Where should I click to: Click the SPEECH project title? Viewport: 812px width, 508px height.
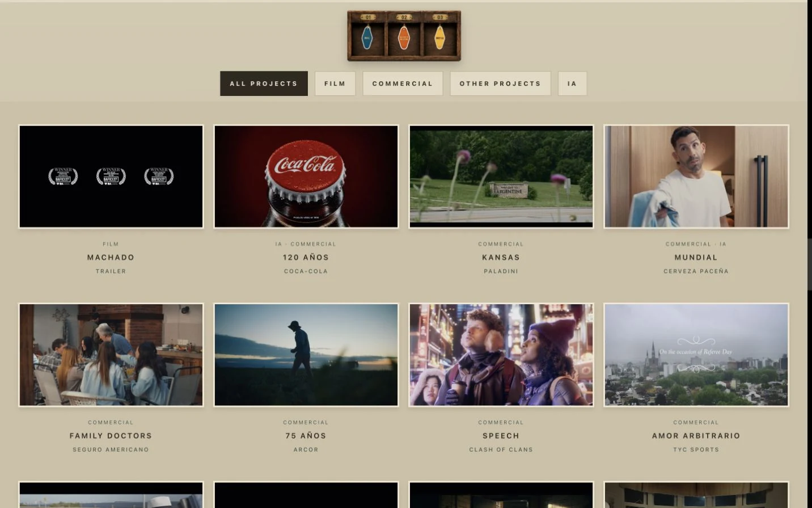501,435
